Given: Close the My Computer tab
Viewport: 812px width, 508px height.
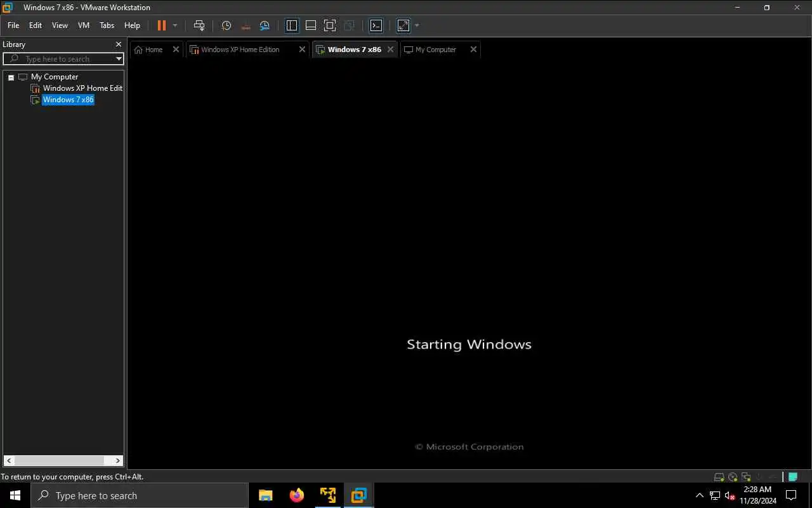Looking at the screenshot, I should tap(473, 50).
